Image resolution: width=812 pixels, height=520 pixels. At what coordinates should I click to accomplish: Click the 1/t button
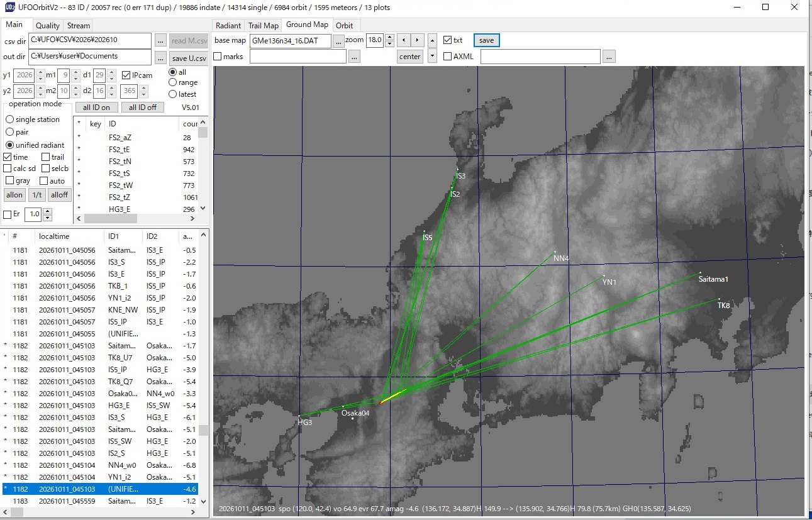(x=36, y=195)
